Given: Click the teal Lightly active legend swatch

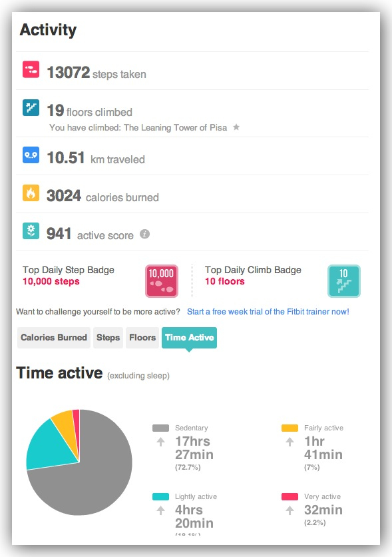Looking at the screenshot, I should (x=160, y=496).
